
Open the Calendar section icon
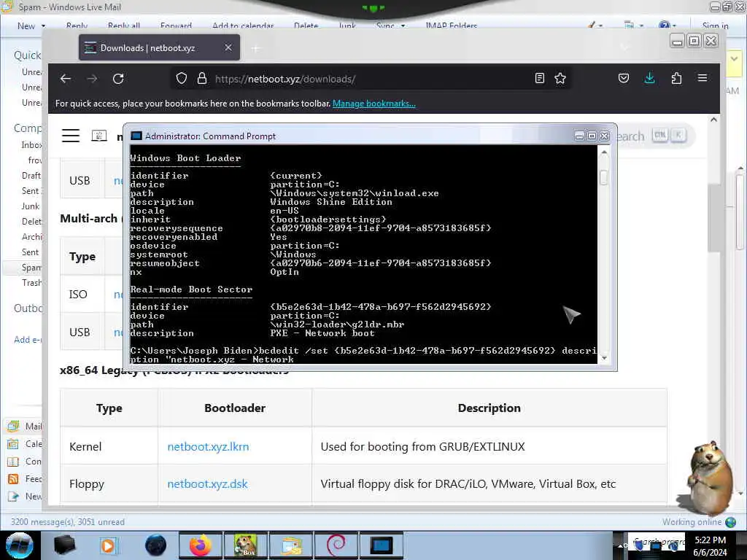point(13,444)
